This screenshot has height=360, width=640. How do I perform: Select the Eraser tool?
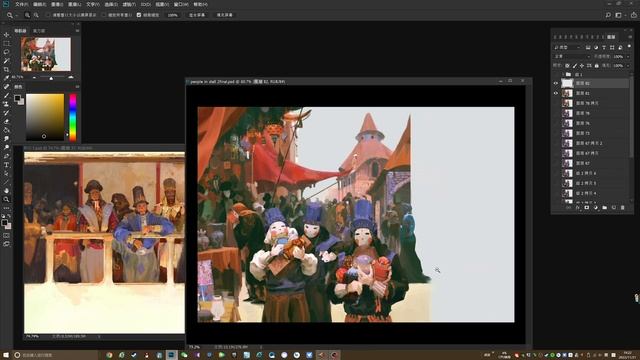[6, 121]
